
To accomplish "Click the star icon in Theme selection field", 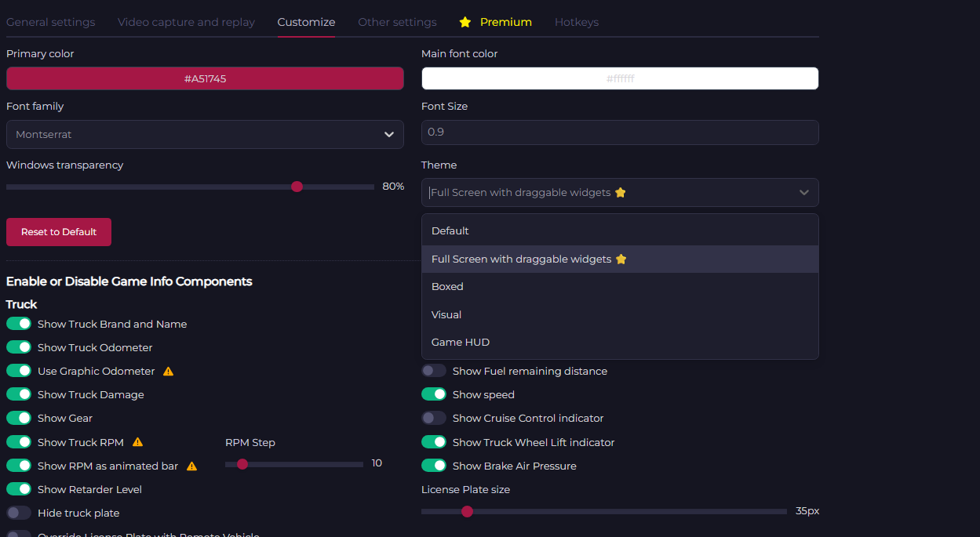I will 621,193.
